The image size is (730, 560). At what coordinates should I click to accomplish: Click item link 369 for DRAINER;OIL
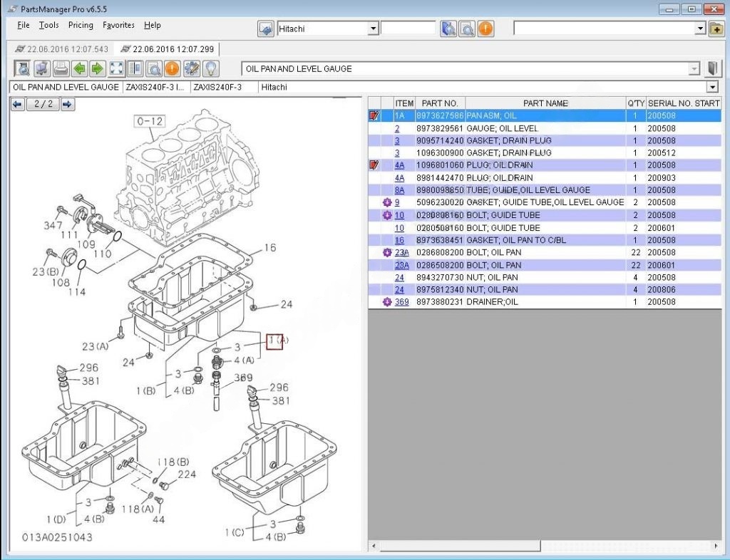point(401,302)
